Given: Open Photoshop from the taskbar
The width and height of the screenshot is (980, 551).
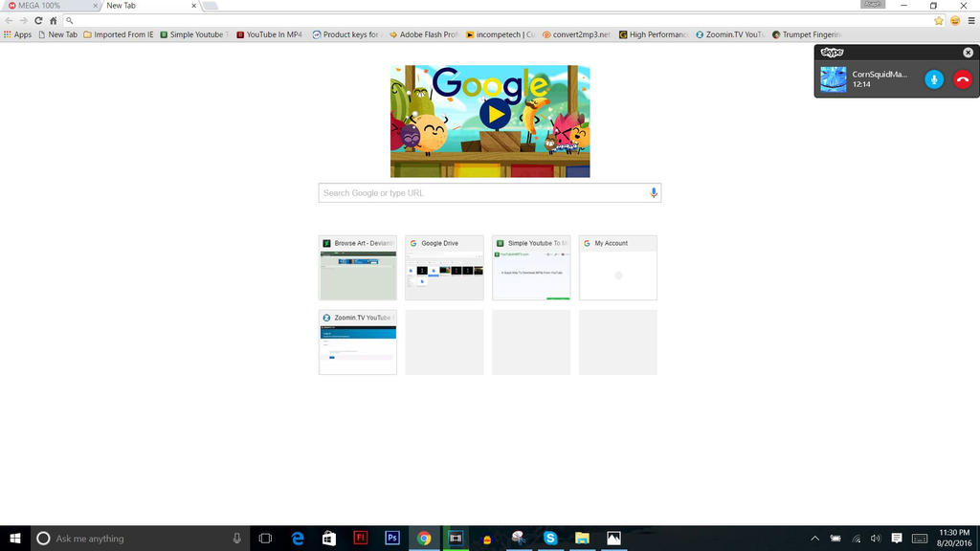Looking at the screenshot, I should (392, 538).
